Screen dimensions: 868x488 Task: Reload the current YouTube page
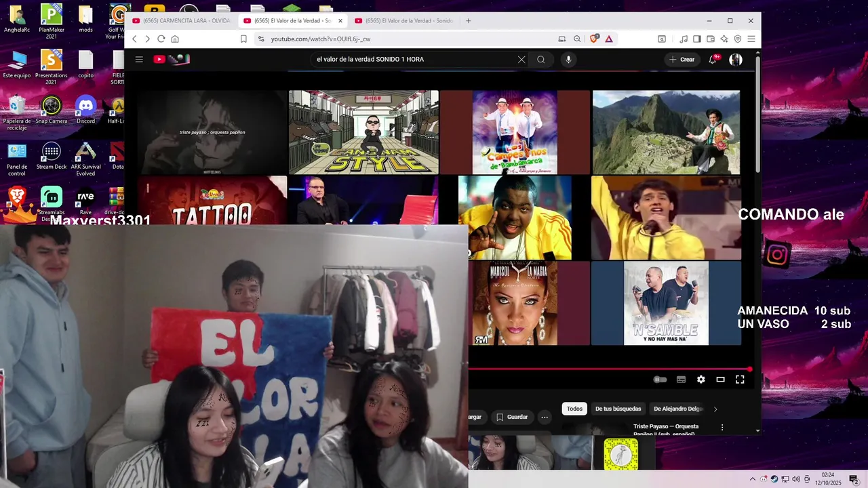tap(161, 39)
